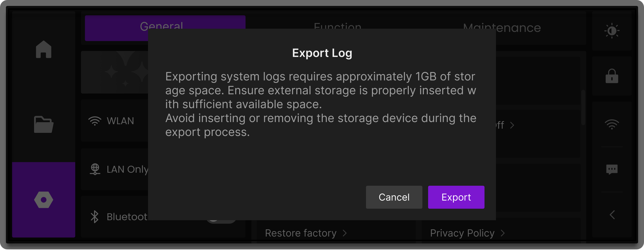Click the chevron next to the Off setting
Screen dimensions: 644x251
click(x=512, y=125)
